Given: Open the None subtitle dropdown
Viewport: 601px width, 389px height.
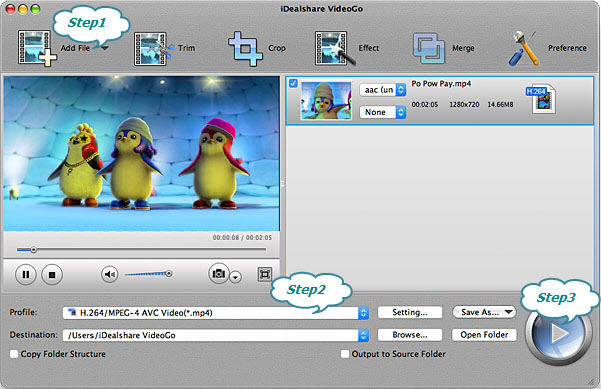Looking at the screenshot, I should [x=383, y=112].
